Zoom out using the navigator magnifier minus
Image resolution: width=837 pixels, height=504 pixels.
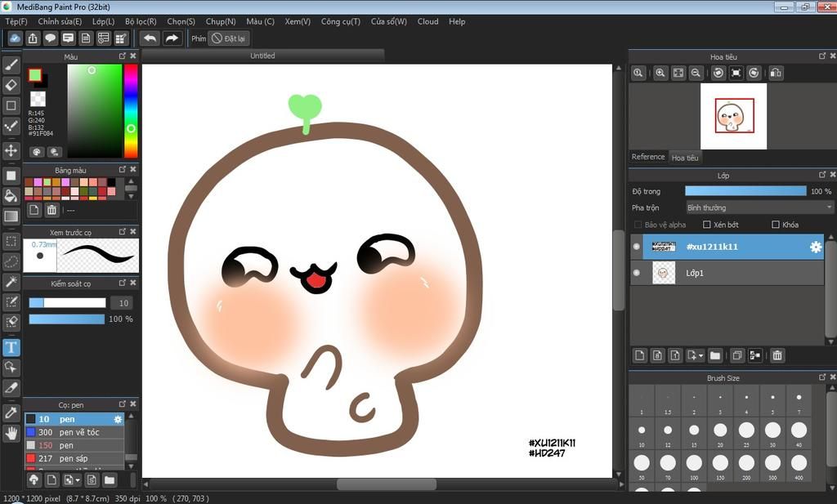click(696, 73)
